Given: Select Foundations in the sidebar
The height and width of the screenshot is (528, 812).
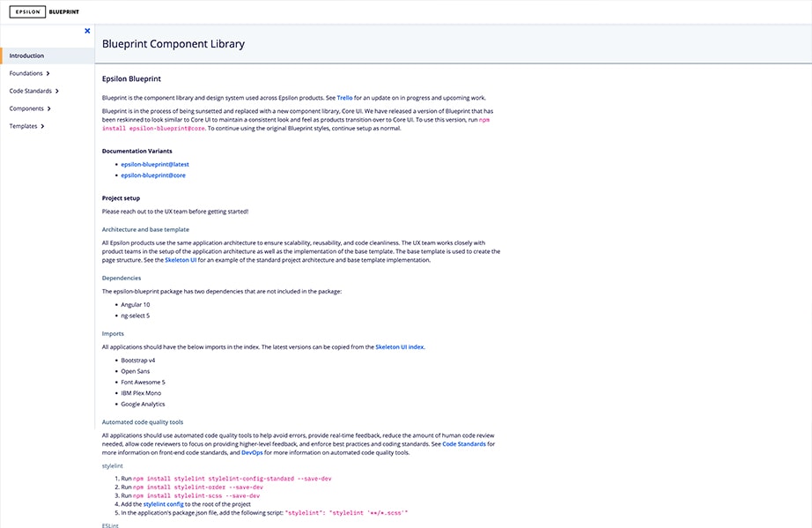Looking at the screenshot, I should point(26,73).
